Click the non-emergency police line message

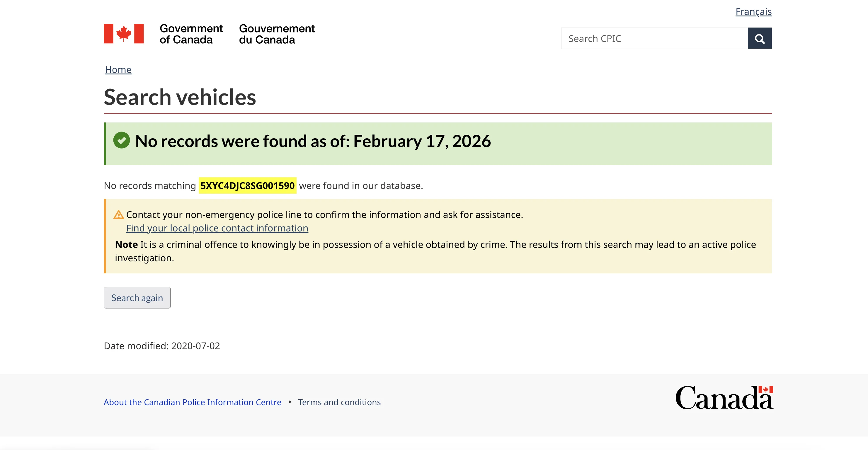[x=324, y=214]
